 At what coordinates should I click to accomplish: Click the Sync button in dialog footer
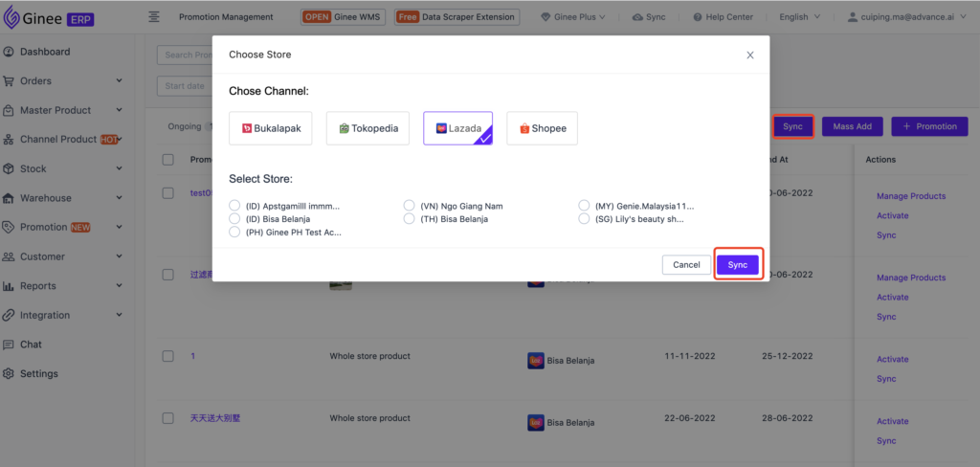tap(738, 265)
